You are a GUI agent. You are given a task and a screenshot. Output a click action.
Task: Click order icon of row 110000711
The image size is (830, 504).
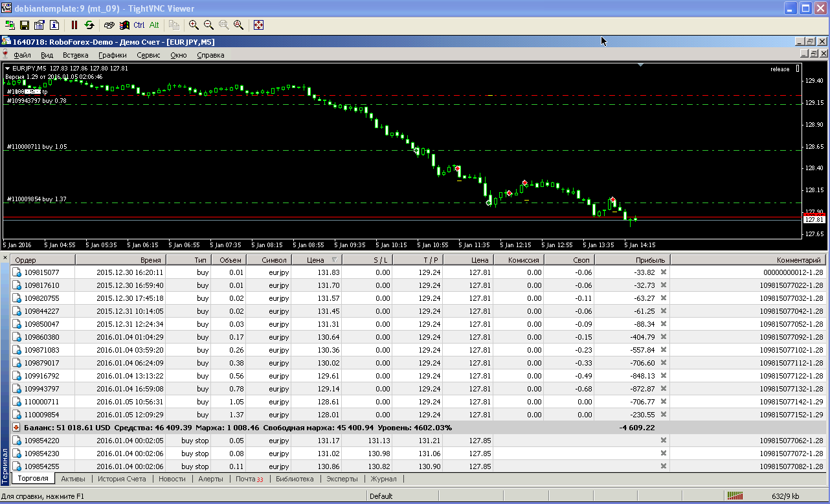(17, 402)
